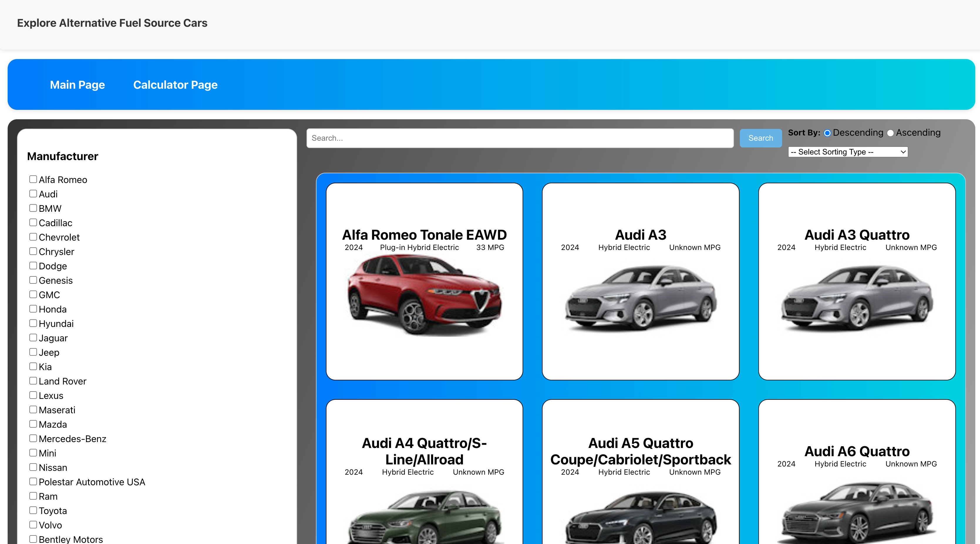Click the Audi A5 Quattro car photo
The image size is (980, 544).
pyautogui.click(x=641, y=517)
